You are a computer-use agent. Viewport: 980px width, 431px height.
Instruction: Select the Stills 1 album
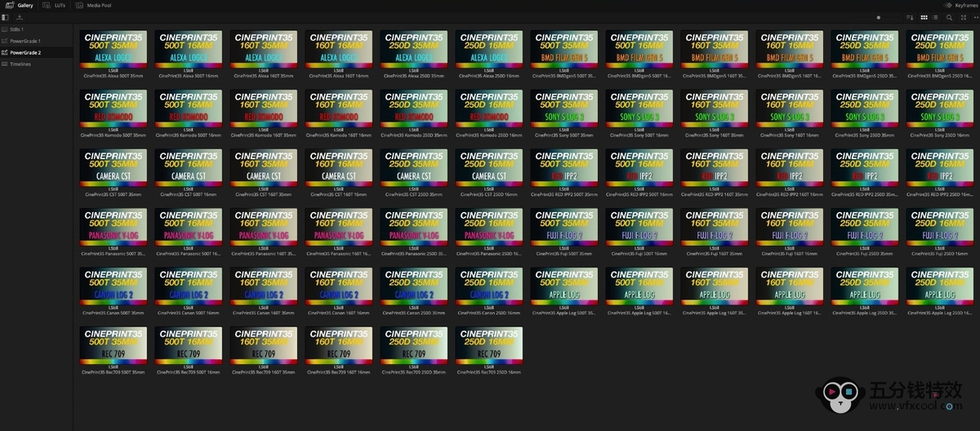(37, 29)
